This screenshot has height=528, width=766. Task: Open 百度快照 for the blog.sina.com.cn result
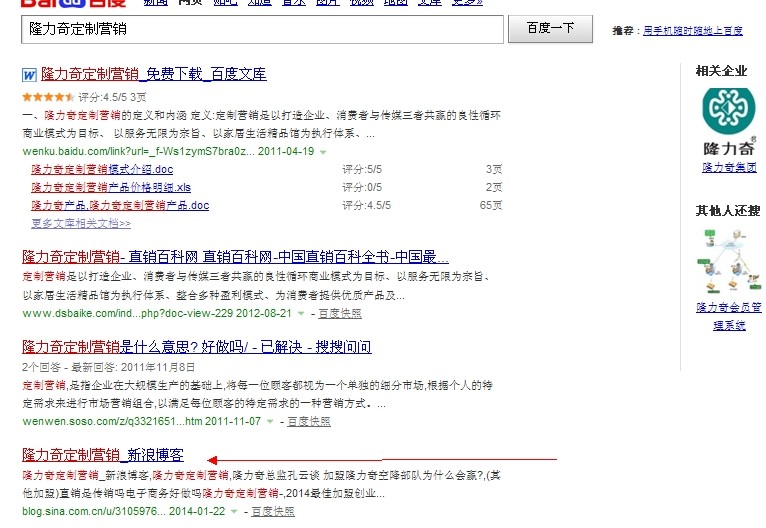pos(273,511)
